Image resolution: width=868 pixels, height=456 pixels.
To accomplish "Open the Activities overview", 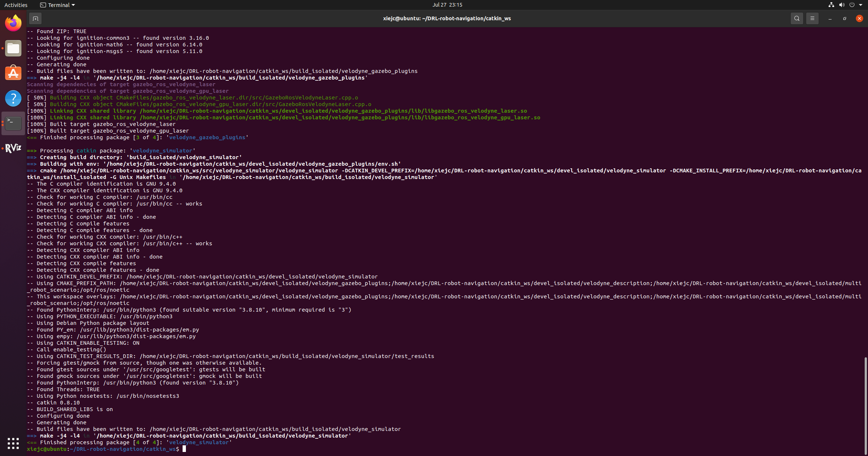I will 16,5.
